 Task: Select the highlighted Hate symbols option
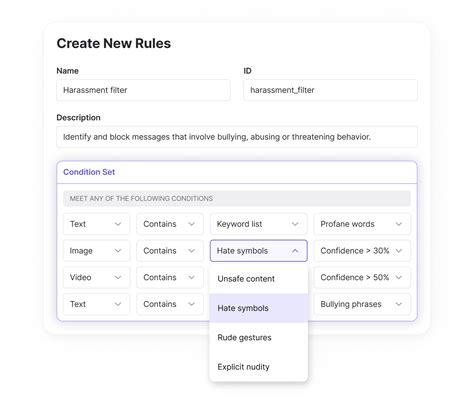click(259, 308)
